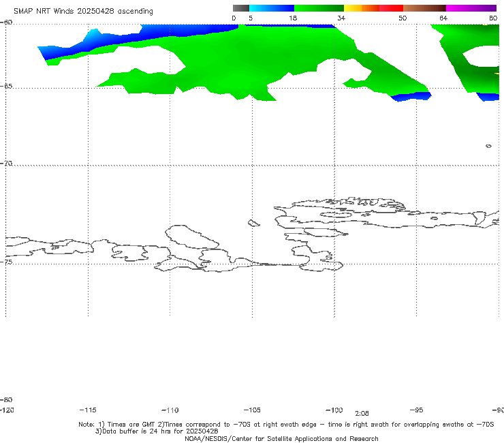Click the swath time label 2:08

point(362,414)
